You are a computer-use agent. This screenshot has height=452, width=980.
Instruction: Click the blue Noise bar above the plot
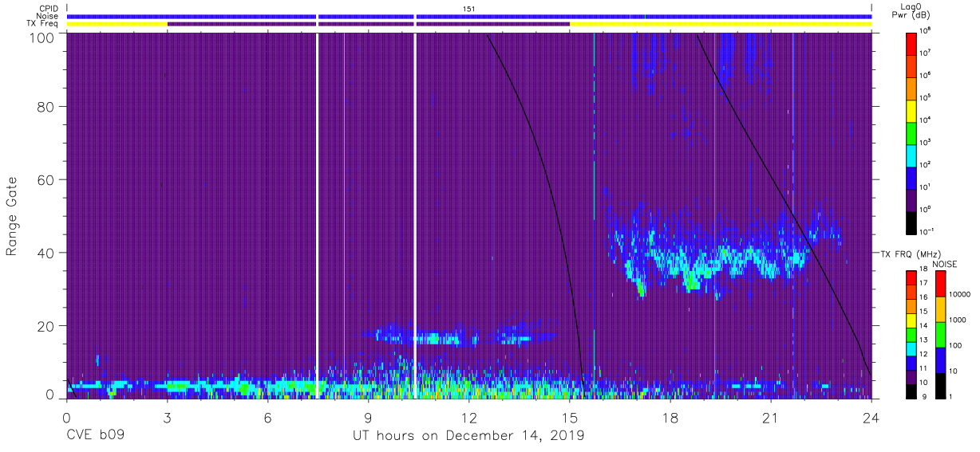(x=469, y=16)
